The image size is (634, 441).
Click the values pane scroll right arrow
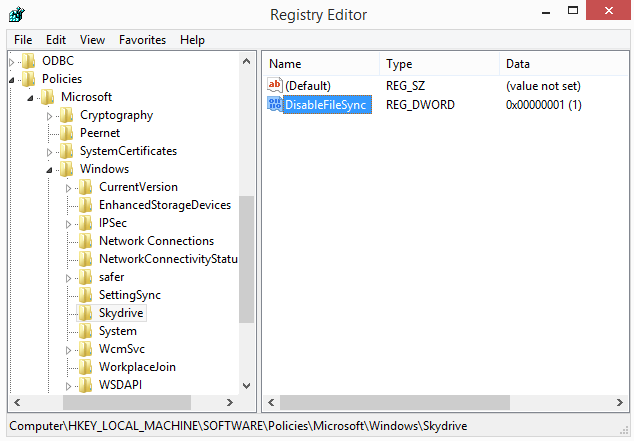click(x=619, y=403)
